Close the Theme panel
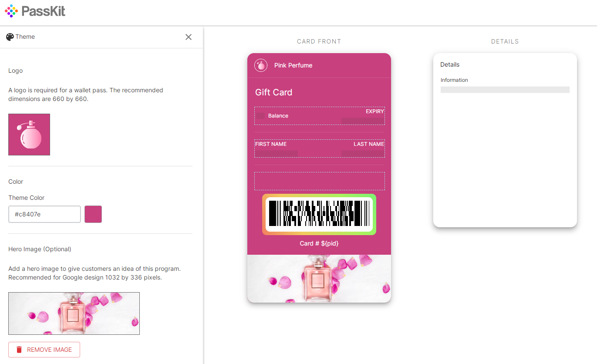Screen dimensions: 597x364 pos(189,37)
